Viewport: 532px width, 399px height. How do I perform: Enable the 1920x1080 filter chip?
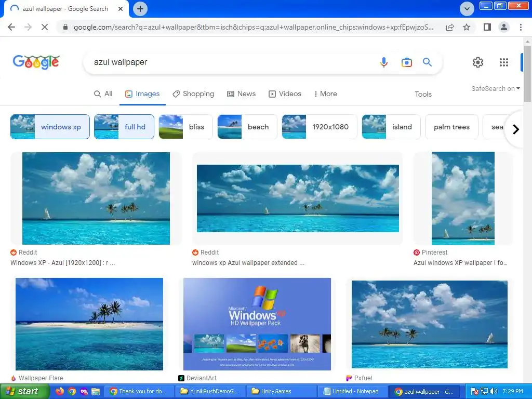point(320,127)
